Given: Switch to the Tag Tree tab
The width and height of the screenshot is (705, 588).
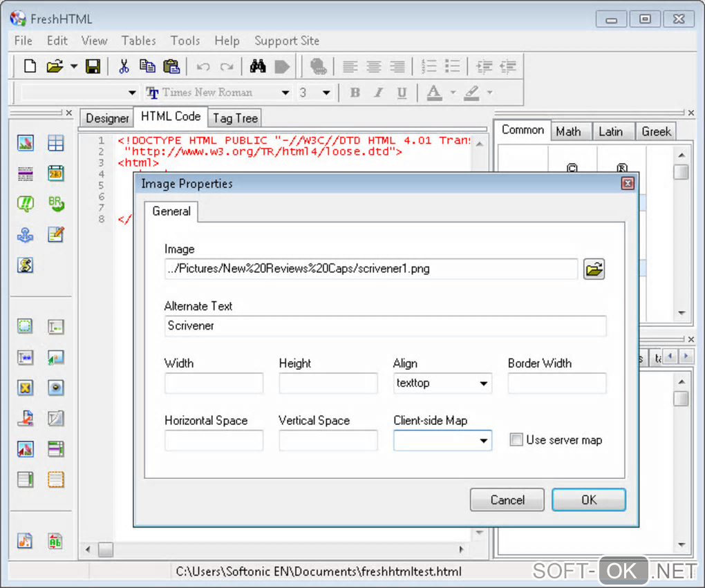Looking at the screenshot, I should tap(235, 118).
